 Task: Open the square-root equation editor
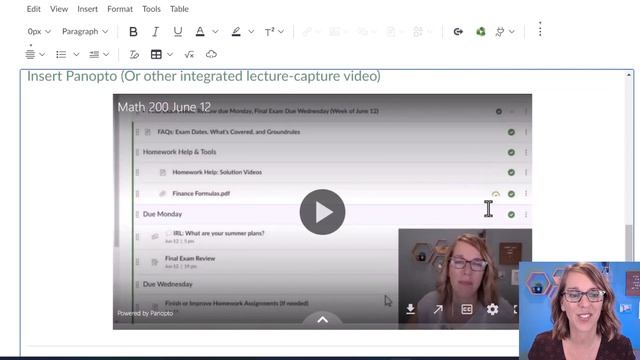point(189,54)
